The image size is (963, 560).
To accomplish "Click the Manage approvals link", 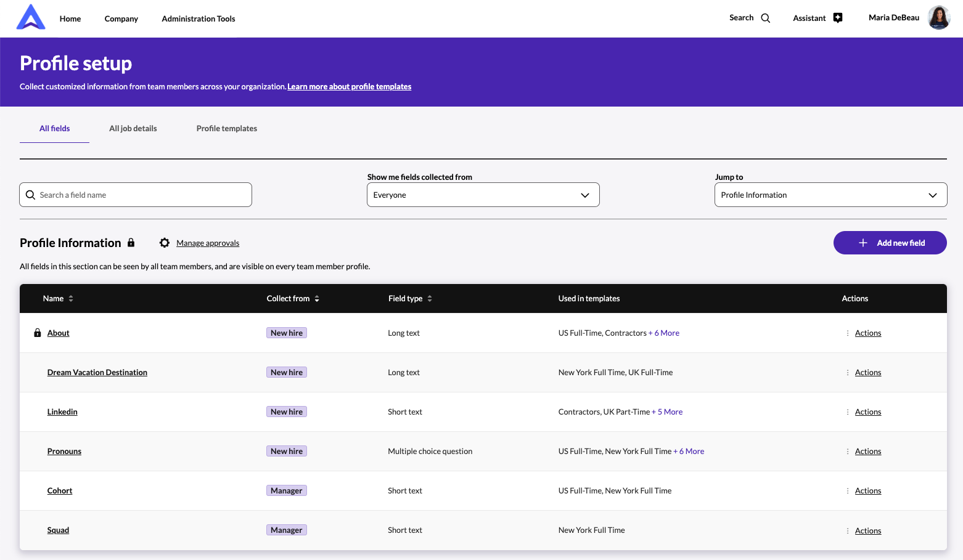I will pos(208,243).
